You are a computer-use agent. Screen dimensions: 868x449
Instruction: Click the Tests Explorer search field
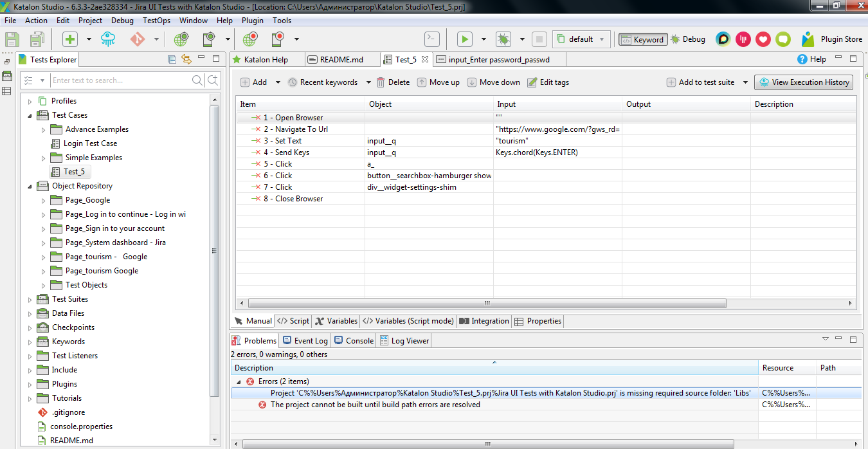[120, 80]
